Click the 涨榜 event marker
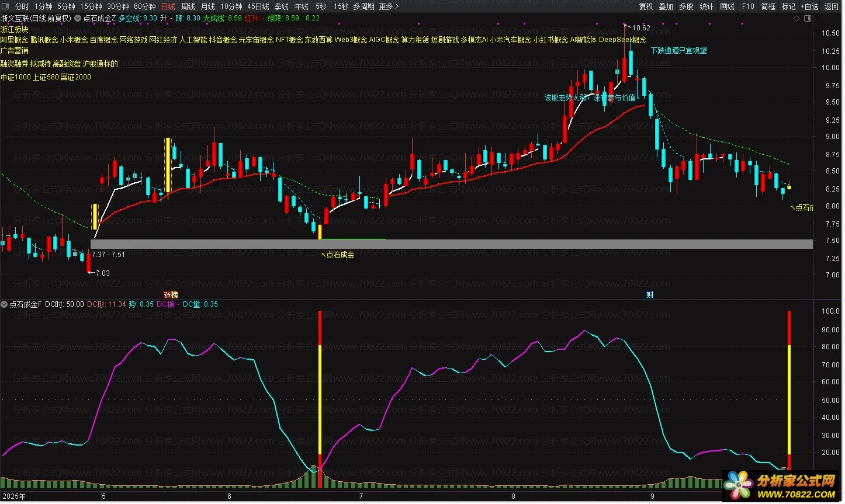 (x=171, y=295)
